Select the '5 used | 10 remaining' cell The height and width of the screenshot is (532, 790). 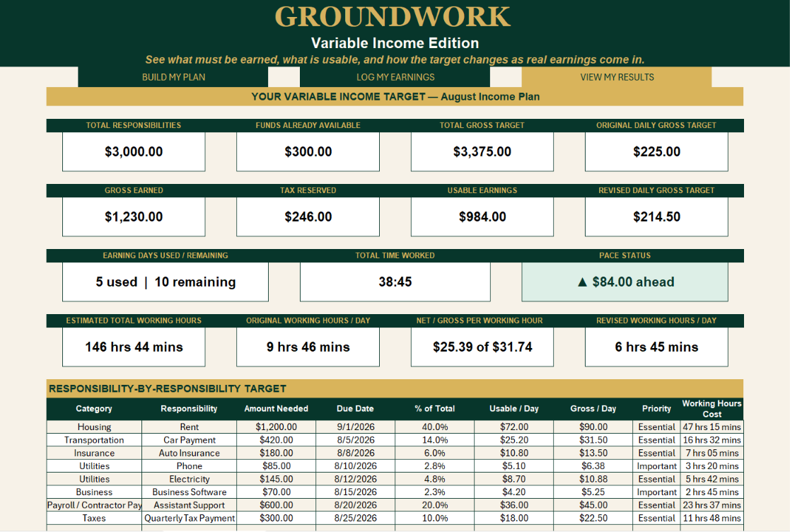[x=165, y=282]
